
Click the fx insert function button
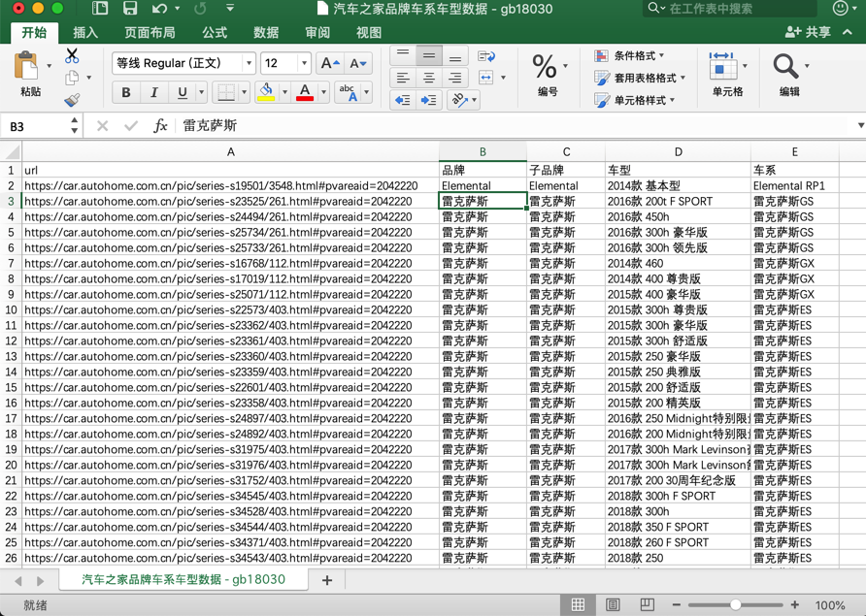(x=160, y=125)
